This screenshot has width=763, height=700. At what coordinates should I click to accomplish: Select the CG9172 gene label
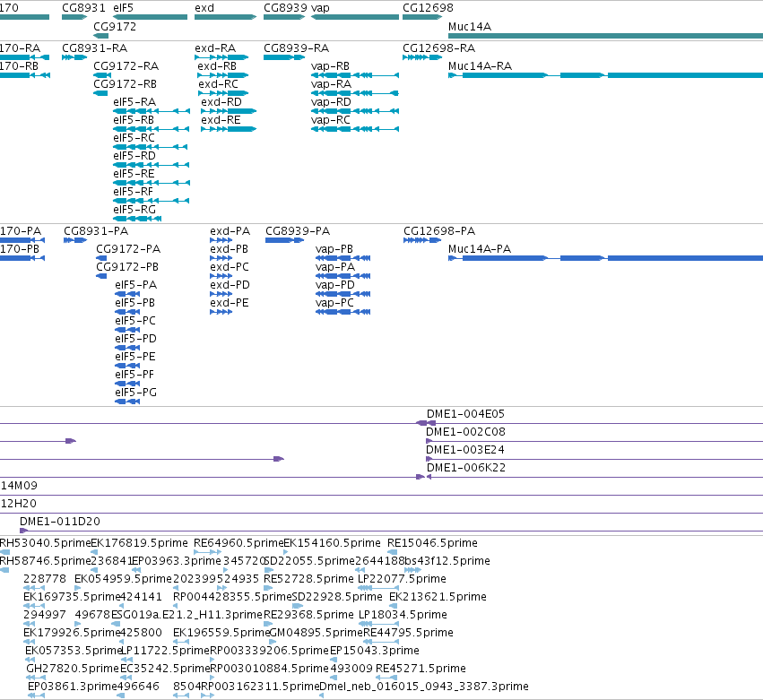coord(115,27)
